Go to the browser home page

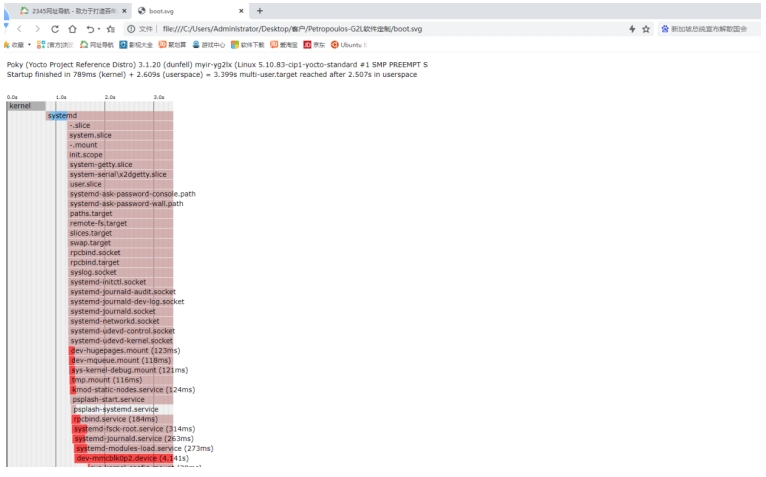72,29
